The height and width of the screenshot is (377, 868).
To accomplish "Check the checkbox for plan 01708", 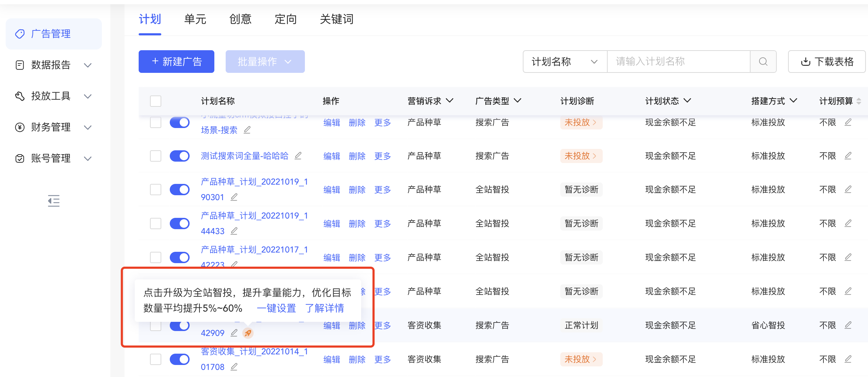I will click(156, 359).
